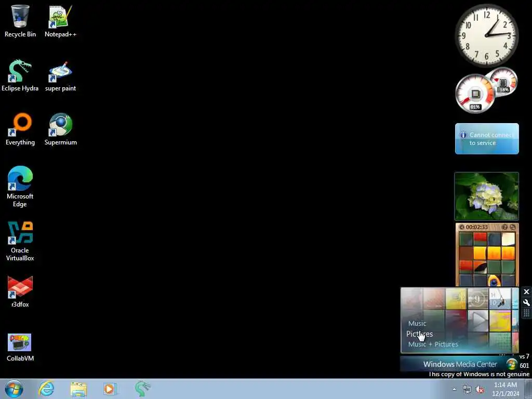Viewport: 532px width, 399px height.
Task: Show hidden tray icons arrow
Action: pos(454,390)
